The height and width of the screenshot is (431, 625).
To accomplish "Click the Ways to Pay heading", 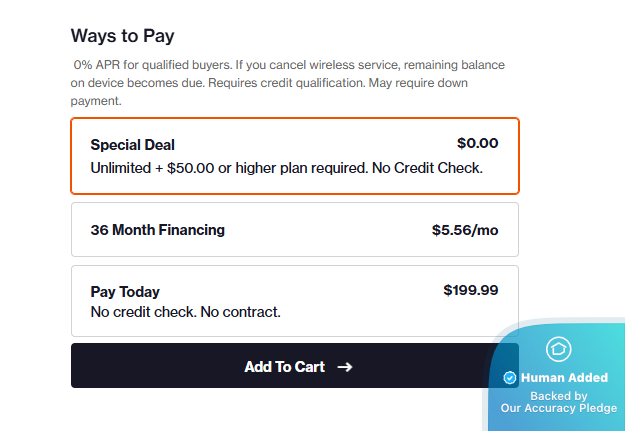I will [x=122, y=36].
